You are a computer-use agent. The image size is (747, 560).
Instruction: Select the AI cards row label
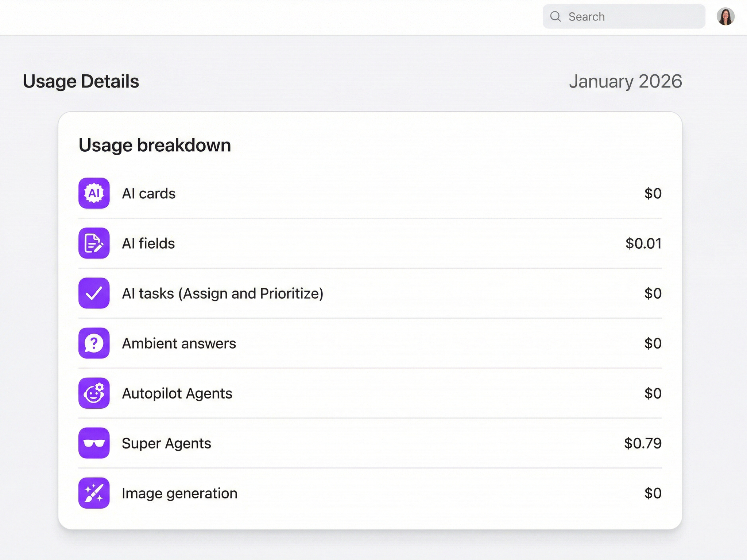pos(148,194)
